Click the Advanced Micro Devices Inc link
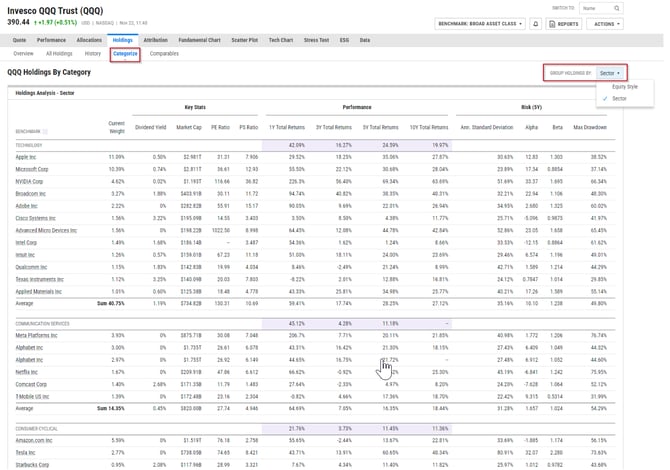 tap(47, 232)
